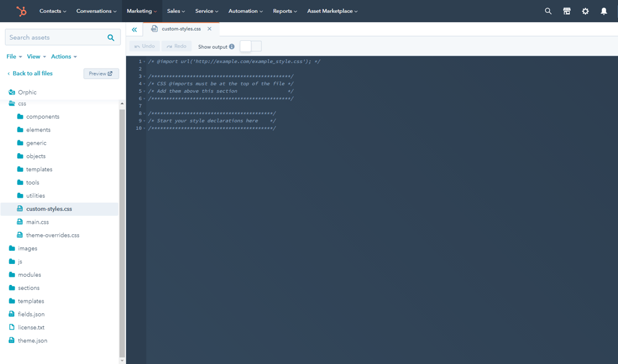The height and width of the screenshot is (364, 618).
Task: Expand the components folder
Action: (42, 117)
